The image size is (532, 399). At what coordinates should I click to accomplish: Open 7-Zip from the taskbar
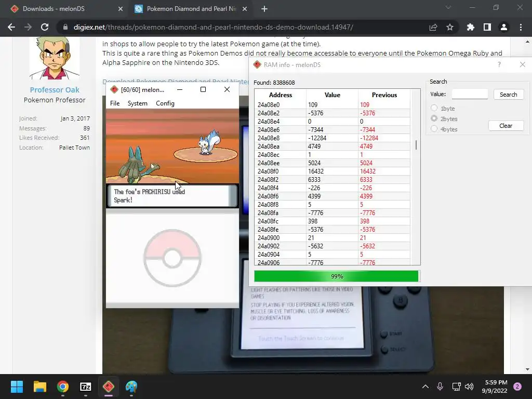pos(86,387)
